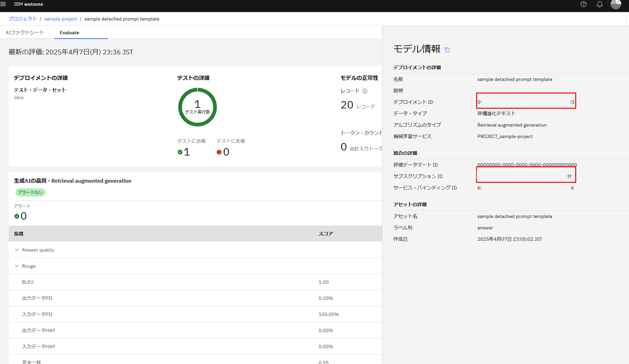Click the green alert count check icon
The image size is (629, 364).
pos(17,216)
